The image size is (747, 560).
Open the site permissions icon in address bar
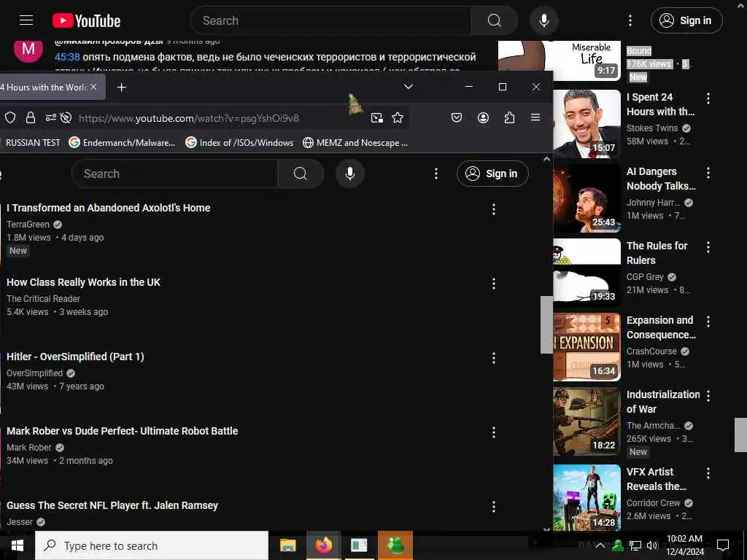point(50,117)
